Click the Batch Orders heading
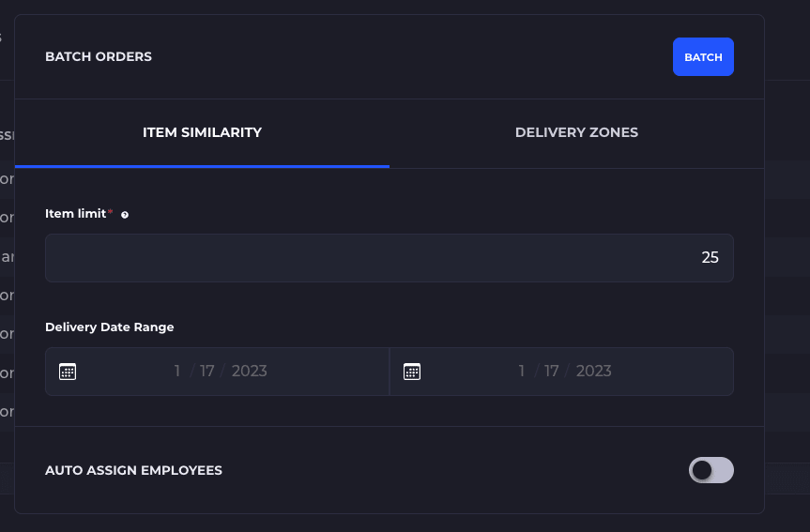The width and height of the screenshot is (810, 532). click(99, 57)
